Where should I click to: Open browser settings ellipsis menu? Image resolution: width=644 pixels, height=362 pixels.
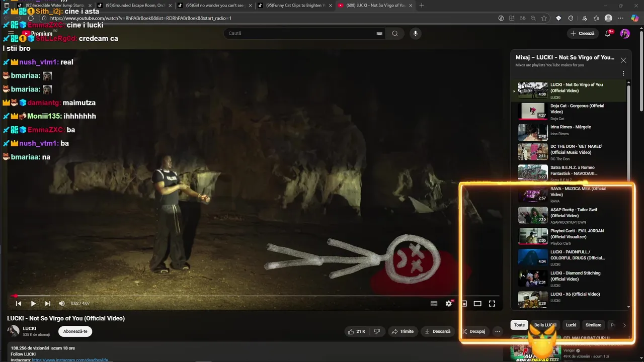coord(620,18)
